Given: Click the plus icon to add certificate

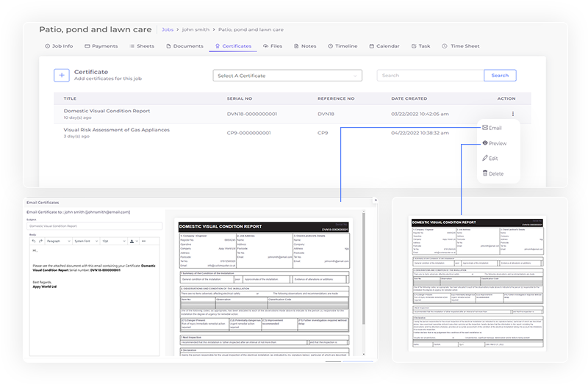Looking at the screenshot, I should [x=60, y=75].
